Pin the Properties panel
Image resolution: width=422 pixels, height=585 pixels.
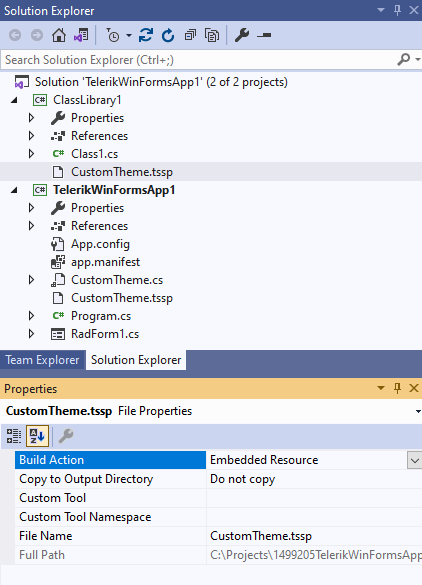click(x=397, y=388)
